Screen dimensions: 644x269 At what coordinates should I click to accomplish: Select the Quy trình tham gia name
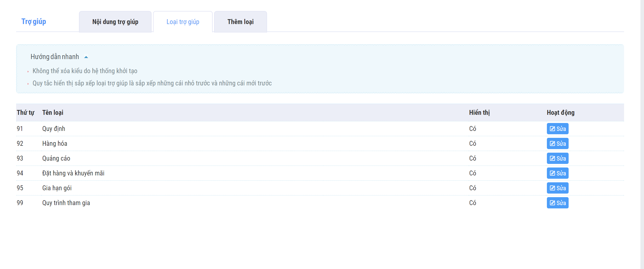click(66, 203)
